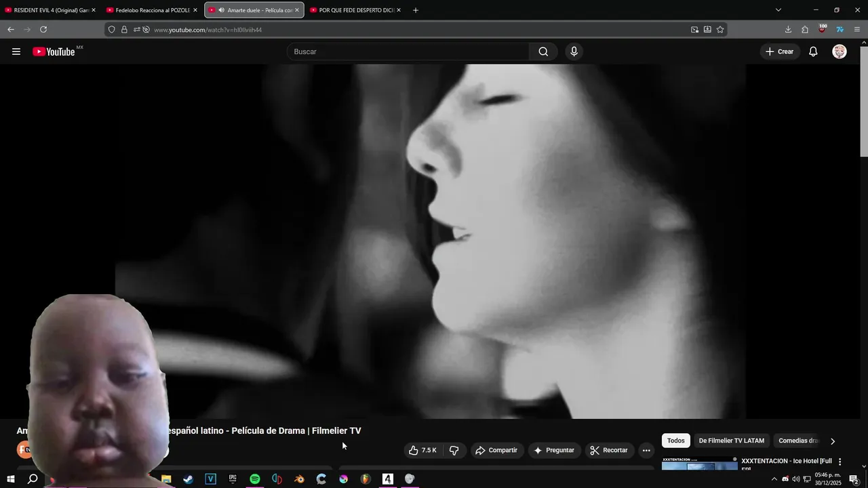Mute the Amarte duele tab audio
Screen dimensions: 868x488
[x=222, y=10]
